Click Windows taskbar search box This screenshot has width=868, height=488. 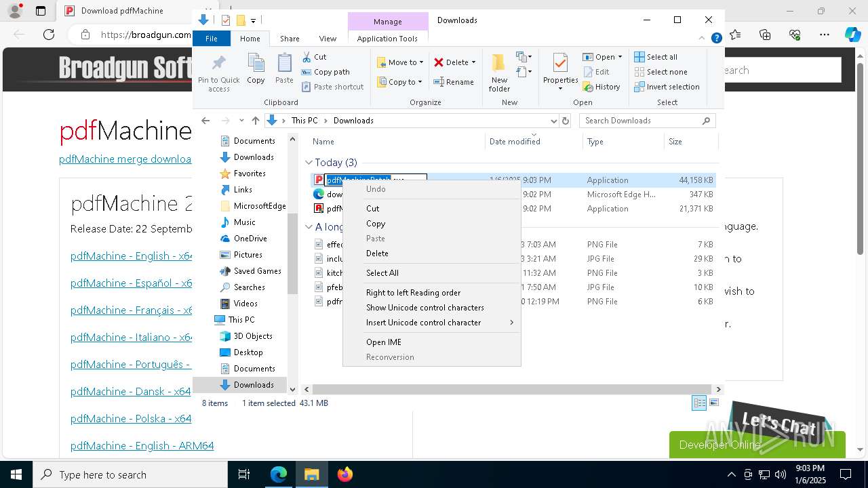tap(130, 474)
